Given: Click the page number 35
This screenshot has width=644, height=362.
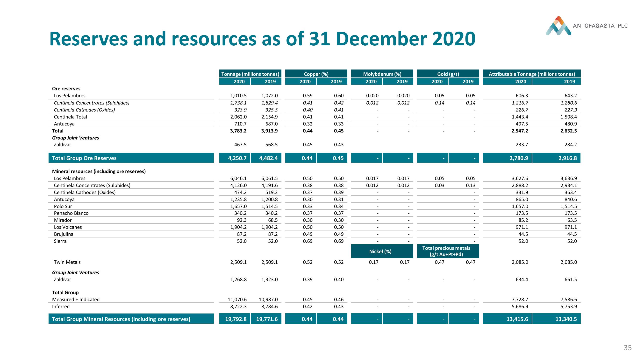Looking at the screenshot, I should tap(628, 348).
